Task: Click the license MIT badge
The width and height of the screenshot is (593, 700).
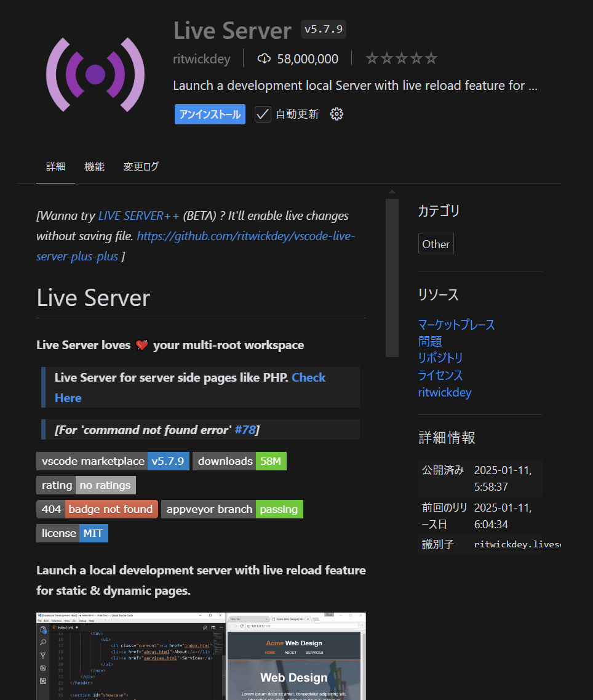Action: (73, 533)
